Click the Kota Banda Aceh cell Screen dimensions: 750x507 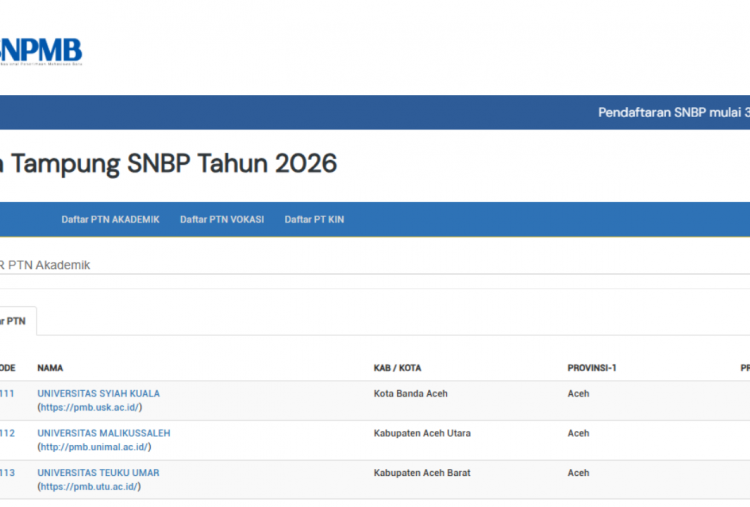tap(410, 394)
